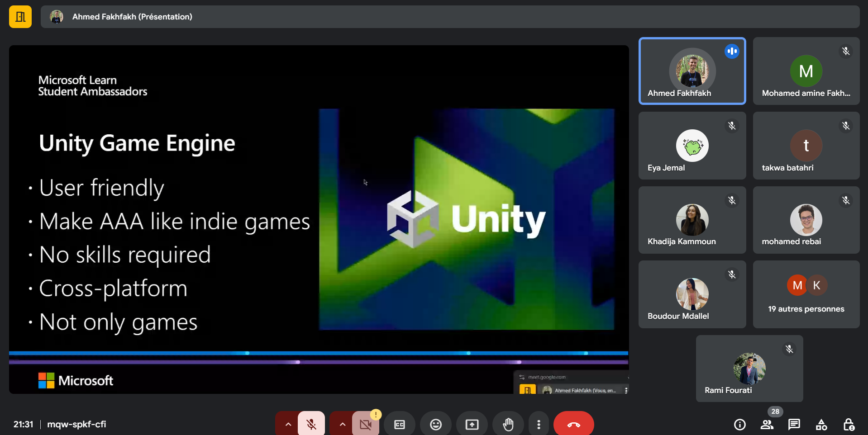Select Mohamed amine Fakh... participant tile
Image resolution: width=868 pixels, height=435 pixels.
click(806, 71)
